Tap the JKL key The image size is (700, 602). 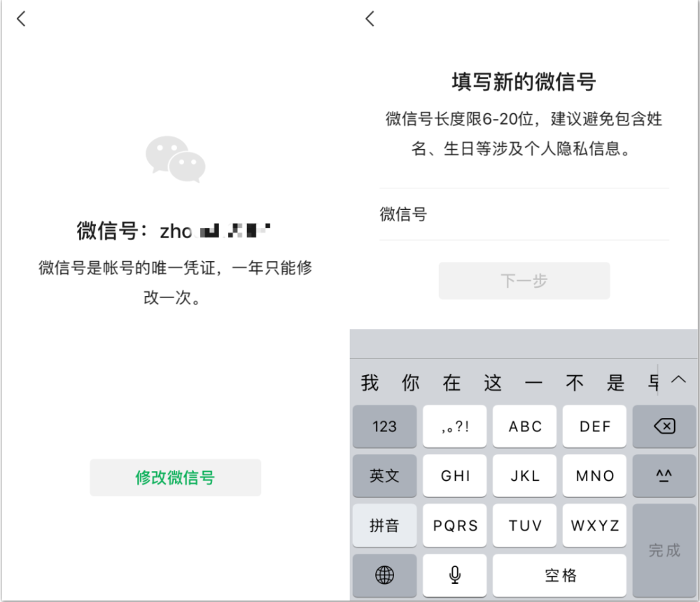coord(524,475)
